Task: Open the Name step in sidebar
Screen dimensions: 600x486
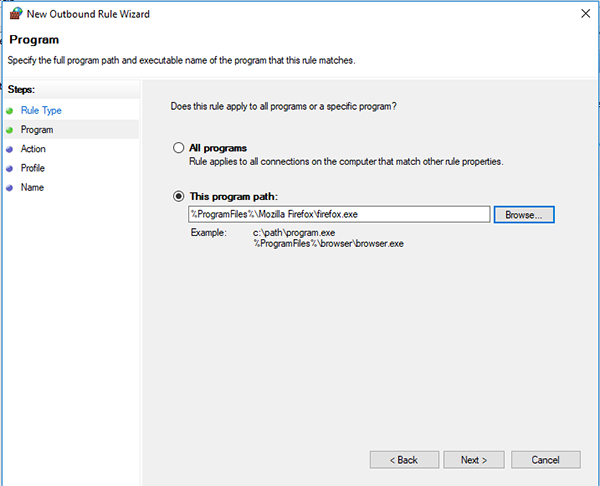Action: click(32, 187)
